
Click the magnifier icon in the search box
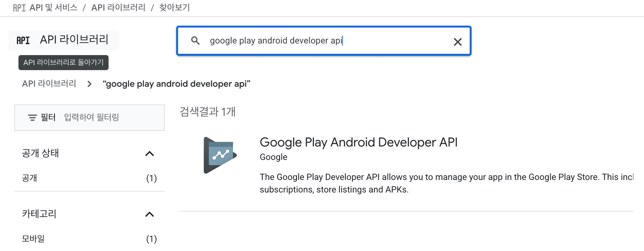[x=195, y=41]
